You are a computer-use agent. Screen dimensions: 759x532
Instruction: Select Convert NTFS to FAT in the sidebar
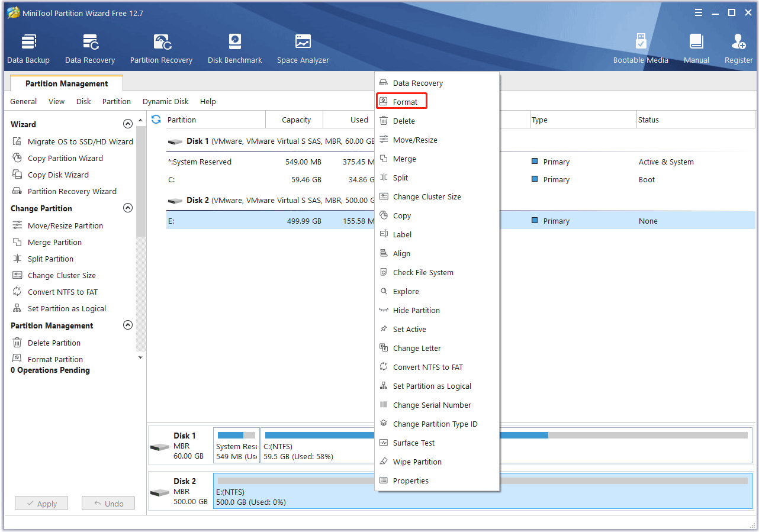[x=55, y=292]
